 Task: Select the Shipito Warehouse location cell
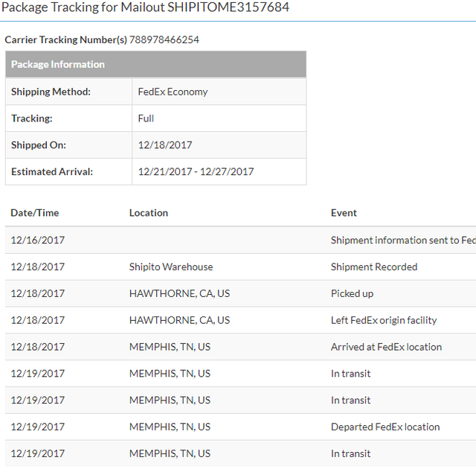coord(171,267)
